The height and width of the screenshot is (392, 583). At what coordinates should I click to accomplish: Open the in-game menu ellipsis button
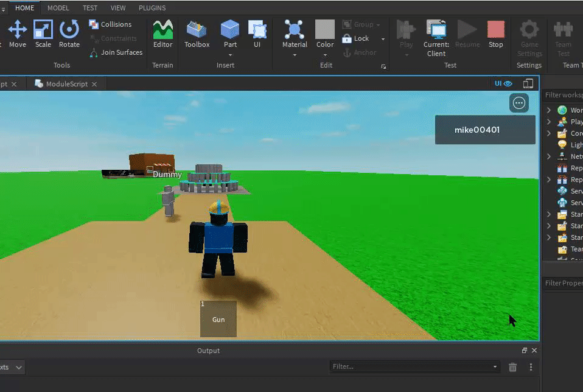click(518, 103)
